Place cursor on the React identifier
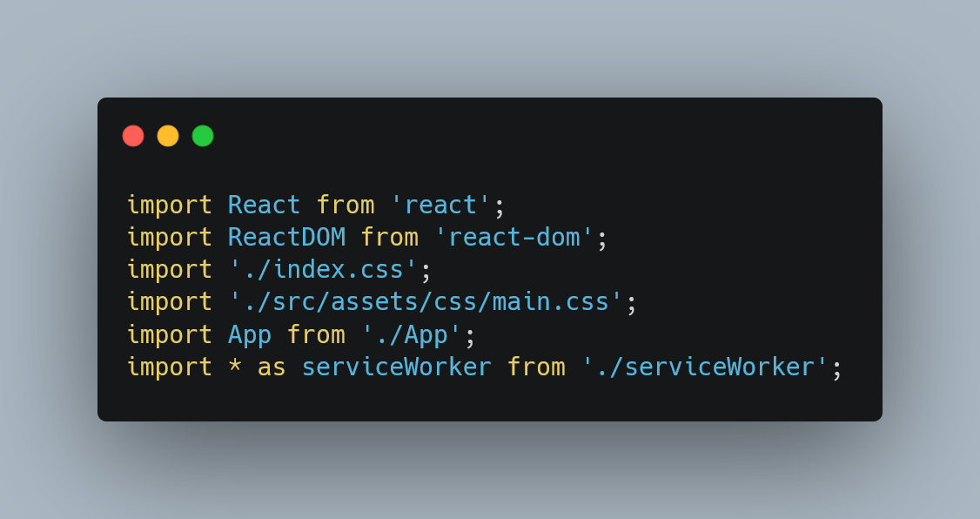 point(264,206)
